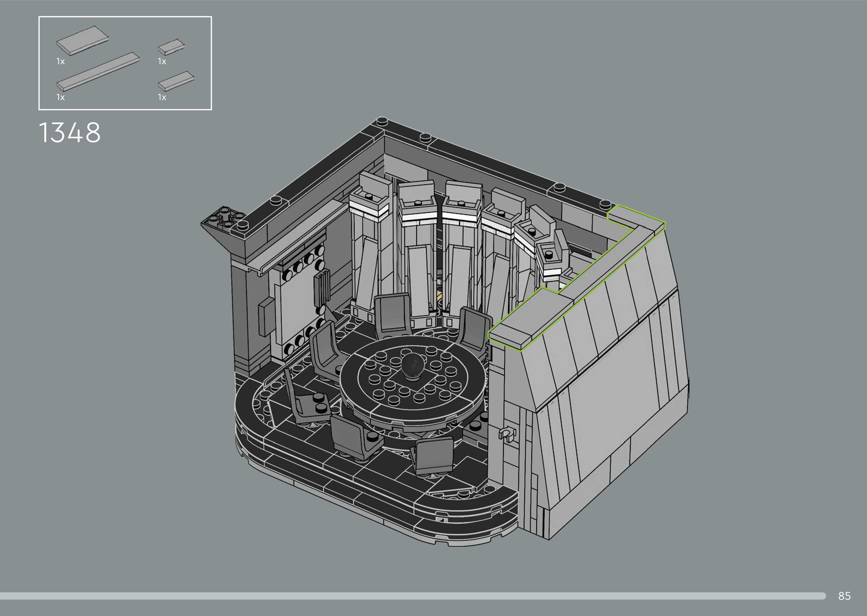
Task: Click the page number 85
Action: coord(844,596)
